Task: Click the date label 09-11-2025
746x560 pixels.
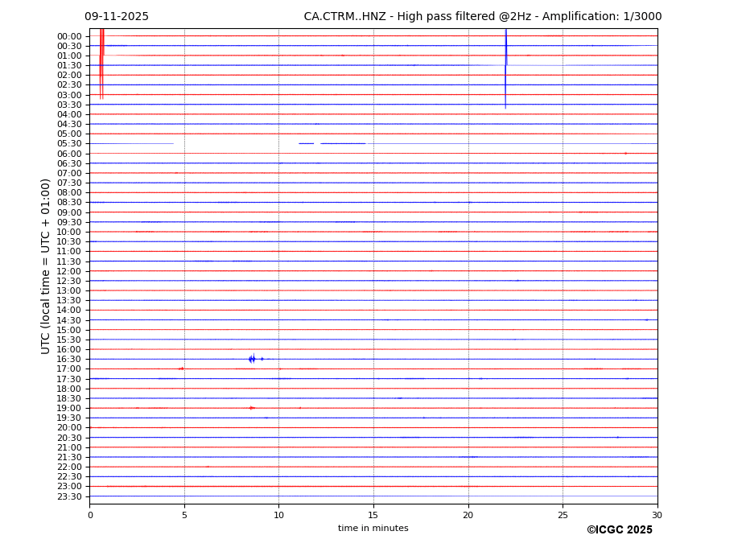Action: [117, 17]
